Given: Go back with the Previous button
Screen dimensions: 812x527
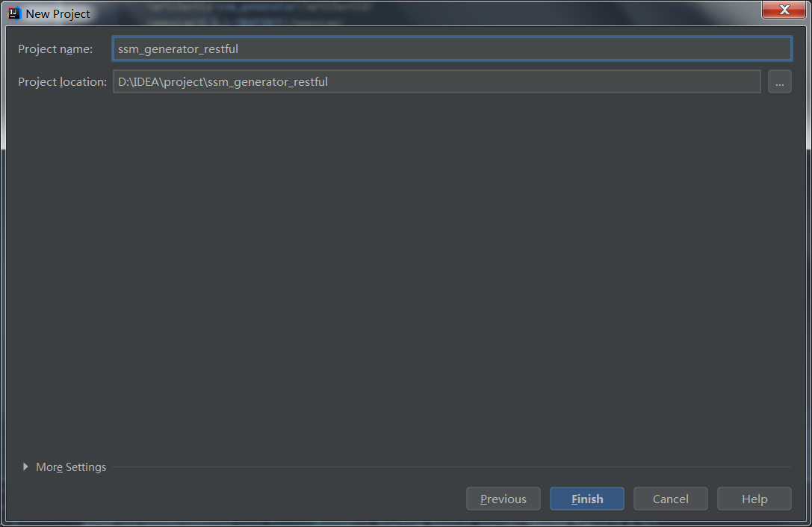Looking at the screenshot, I should pyautogui.click(x=503, y=499).
